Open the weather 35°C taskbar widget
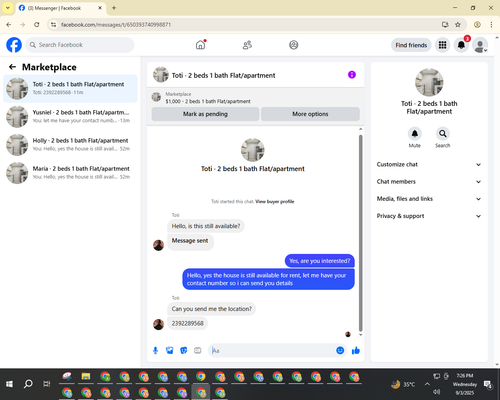Image resolution: width=500 pixels, height=400 pixels. (403, 384)
